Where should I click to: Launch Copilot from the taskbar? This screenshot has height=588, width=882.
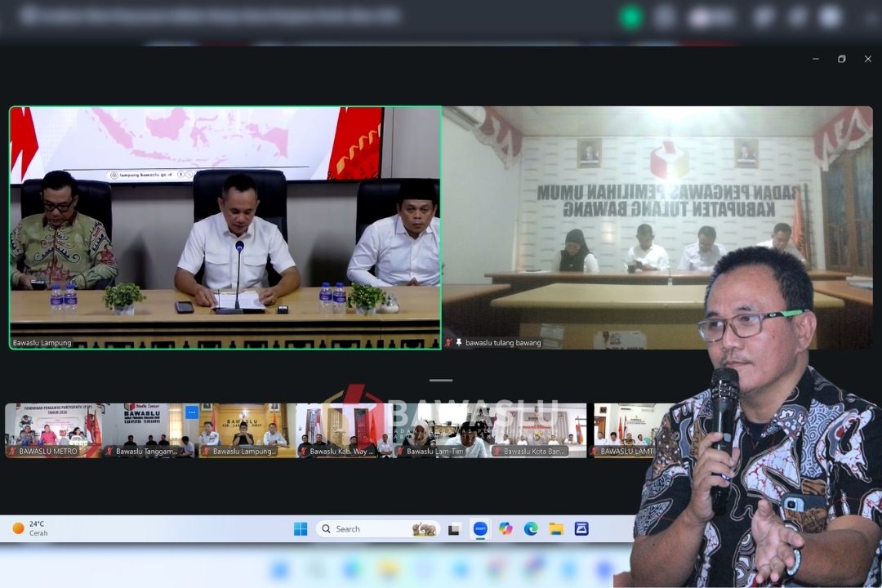[x=506, y=529]
